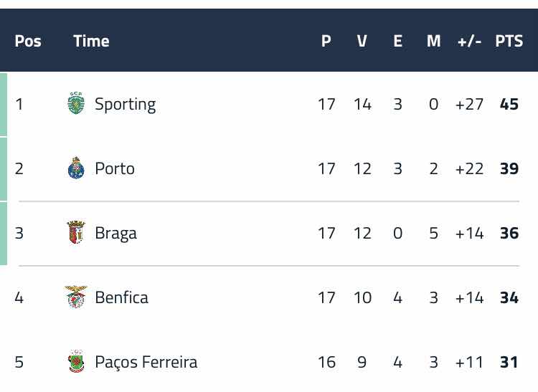
Task: Select the Benfica team name
Action: click(x=121, y=297)
